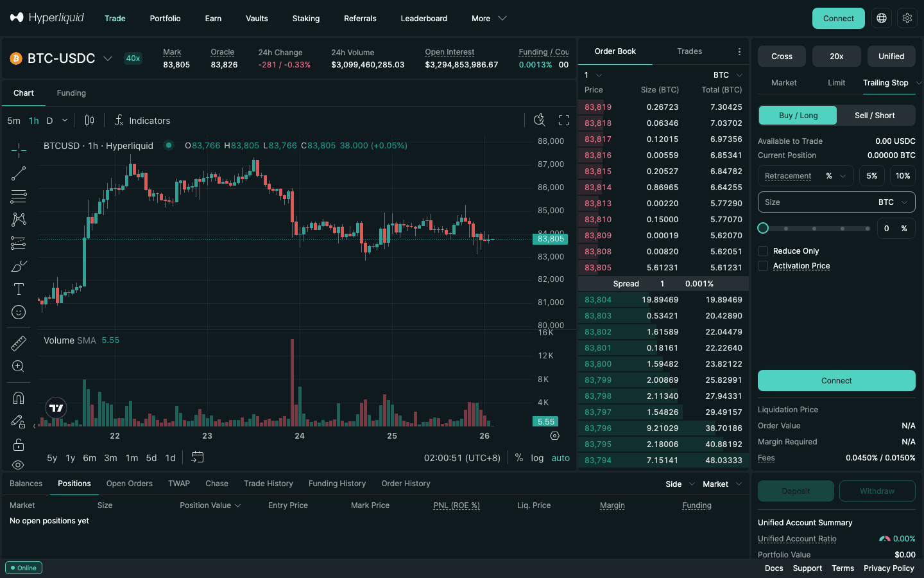Select the crosshair cursor tool

[19, 150]
